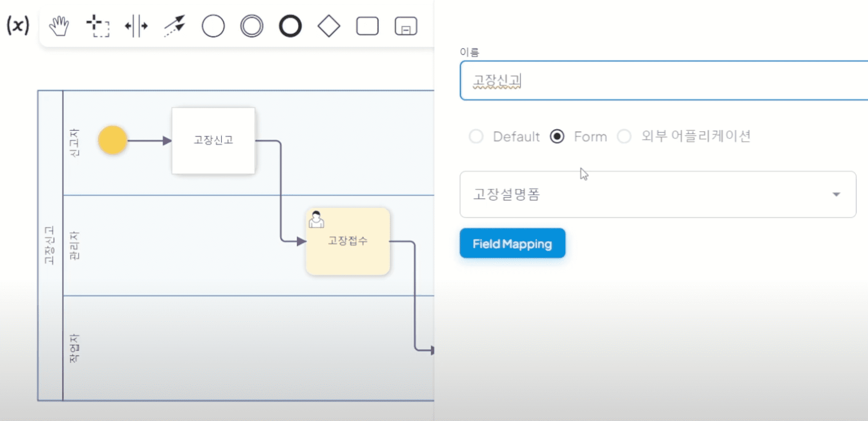This screenshot has height=421, width=868.
Task: Open the (x) variables panel
Action: [18, 25]
